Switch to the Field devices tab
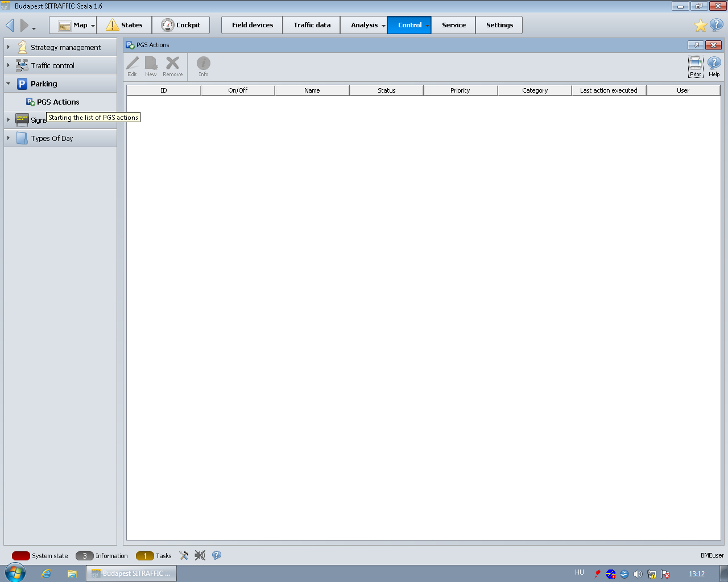 coord(252,25)
